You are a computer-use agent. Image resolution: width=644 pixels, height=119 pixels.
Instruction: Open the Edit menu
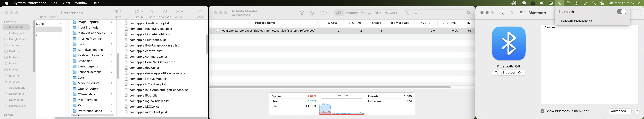(x=54, y=3)
